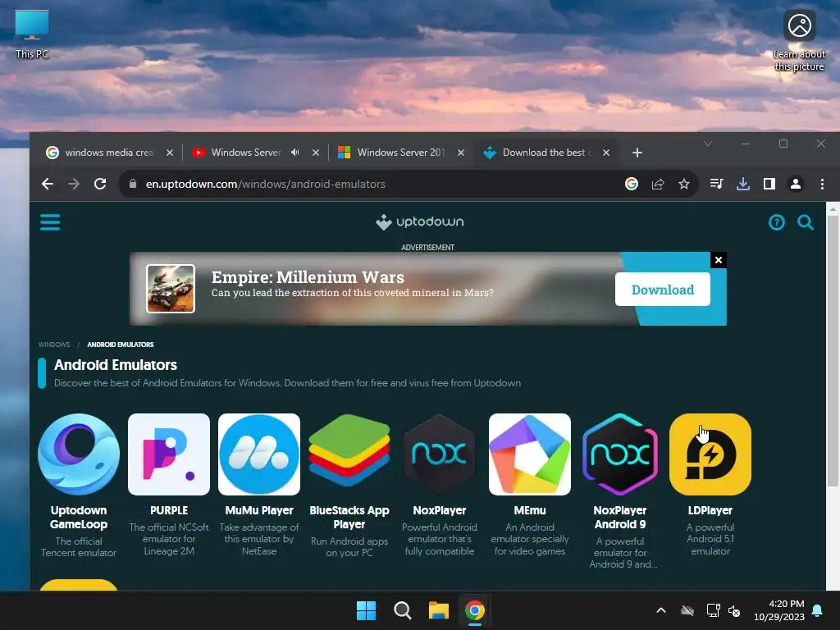Click the ANDROID EMULATORS breadcrumb

pyautogui.click(x=121, y=345)
